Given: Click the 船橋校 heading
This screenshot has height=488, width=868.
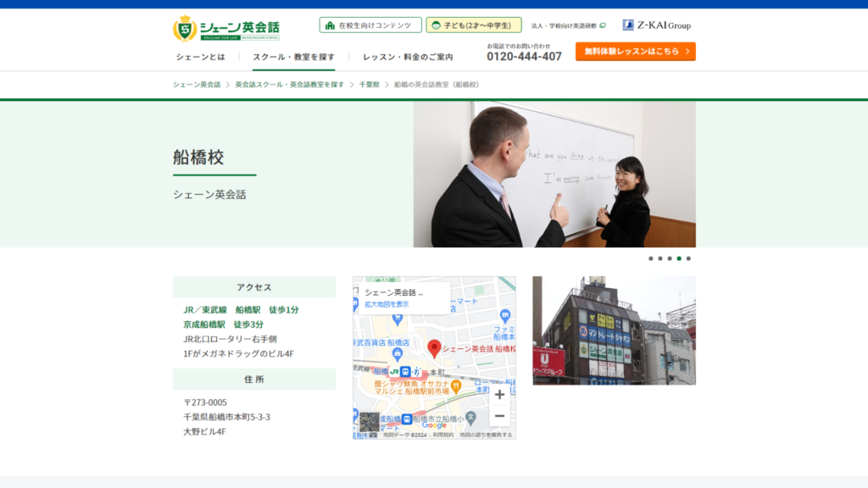Looking at the screenshot, I should (x=198, y=157).
